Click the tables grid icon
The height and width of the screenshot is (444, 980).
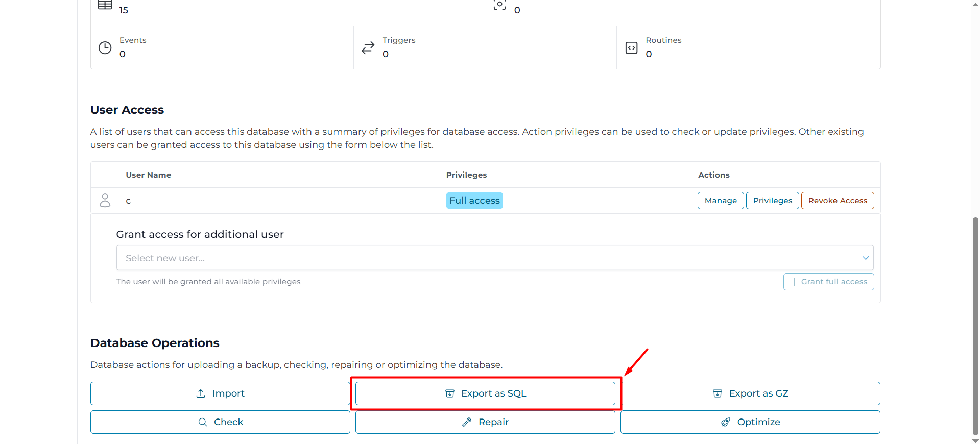(x=105, y=5)
